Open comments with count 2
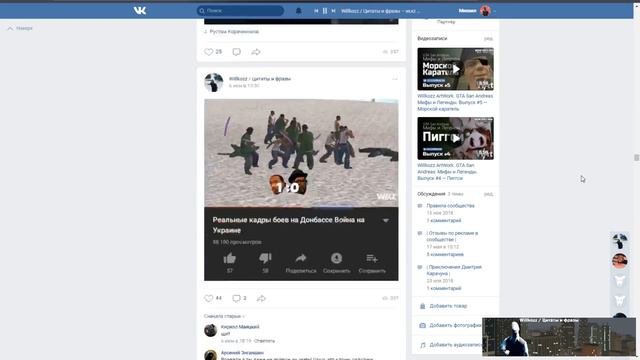 239,298
